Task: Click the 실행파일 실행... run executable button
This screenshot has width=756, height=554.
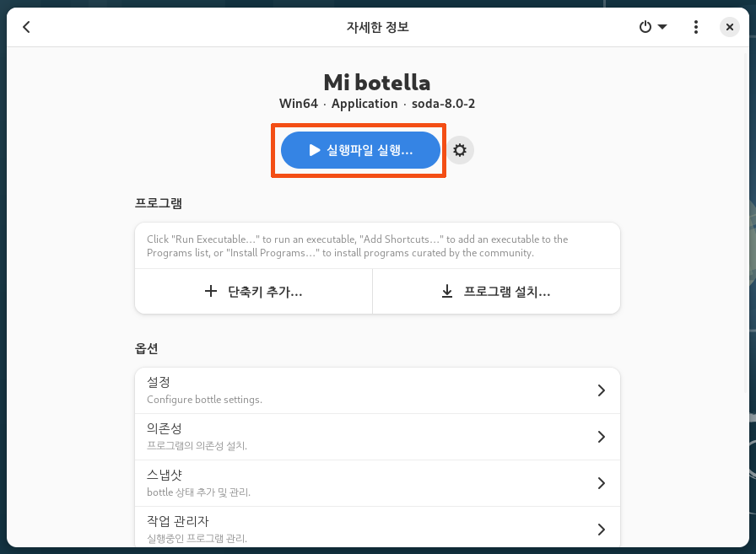Action: [360, 150]
